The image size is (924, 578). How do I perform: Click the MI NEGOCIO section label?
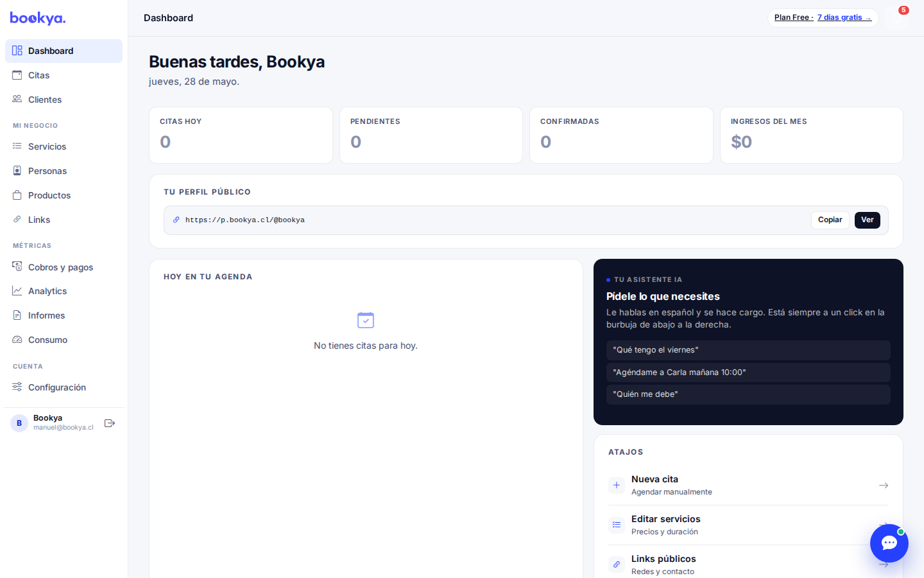[x=35, y=125]
